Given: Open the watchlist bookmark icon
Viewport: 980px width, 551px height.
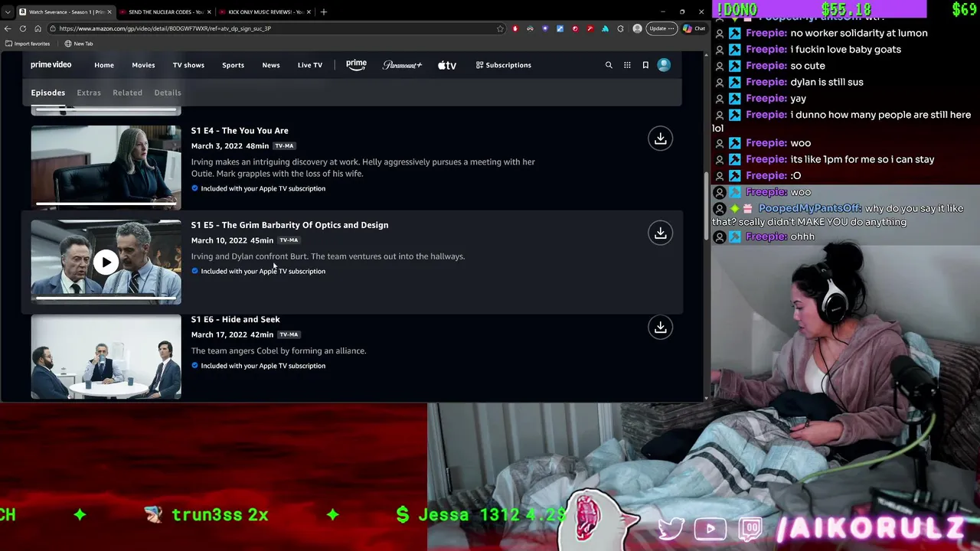Looking at the screenshot, I should coord(645,65).
